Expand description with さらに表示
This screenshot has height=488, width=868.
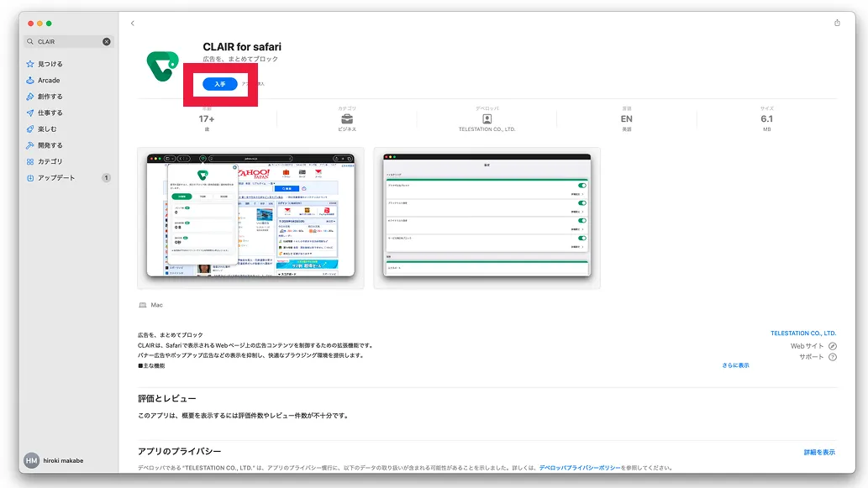tap(735, 365)
